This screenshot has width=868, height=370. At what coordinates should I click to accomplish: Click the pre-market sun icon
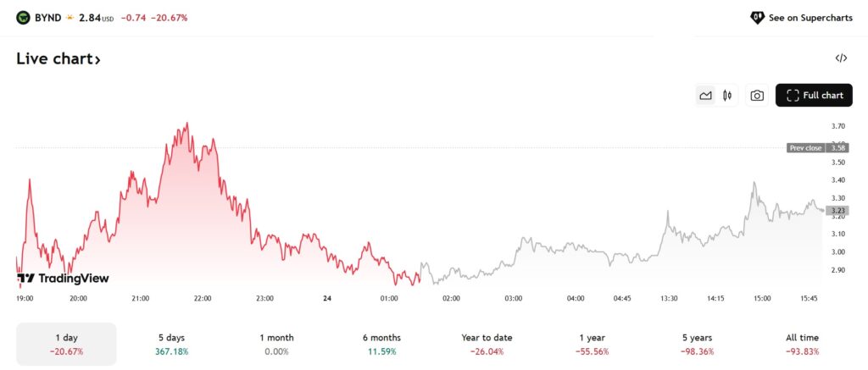[70, 17]
